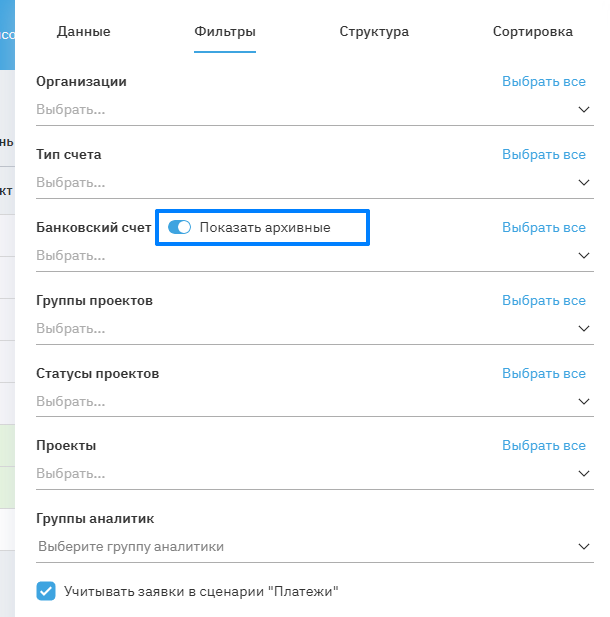This screenshot has width=610, height=617.
Task: Select the Фильтры tab
Action: point(225,32)
